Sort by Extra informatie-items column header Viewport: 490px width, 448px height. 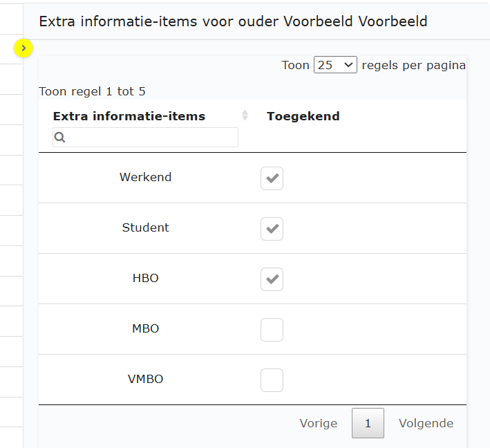129,116
